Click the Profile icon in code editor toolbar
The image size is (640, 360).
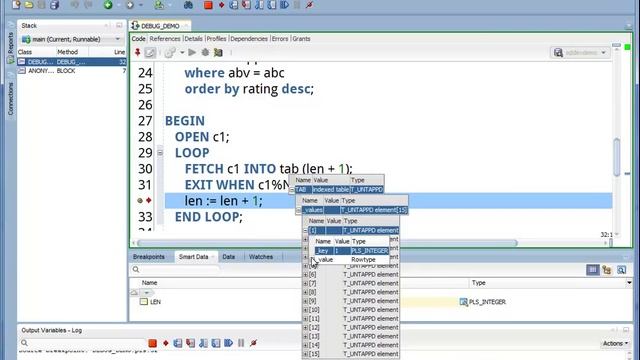coord(218,52)
